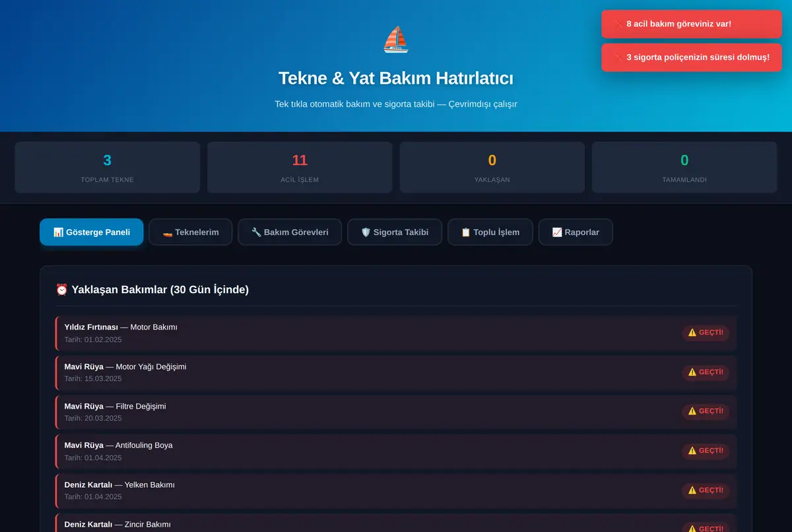Click the Yaklaşan stat card
The height and width of the screenshot is (532, 792).
click(x=492, y=168)
